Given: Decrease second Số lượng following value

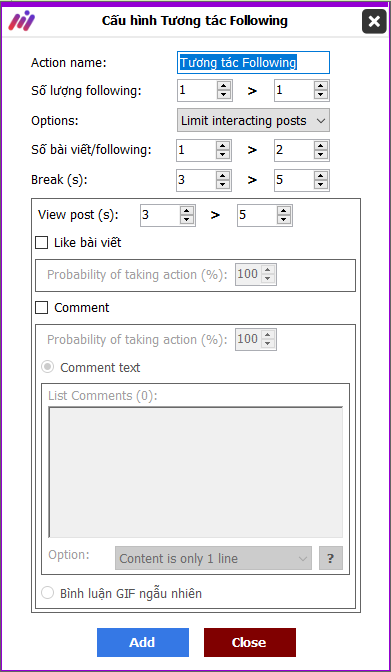Looking at the screenshot, I should pos(320,95).
